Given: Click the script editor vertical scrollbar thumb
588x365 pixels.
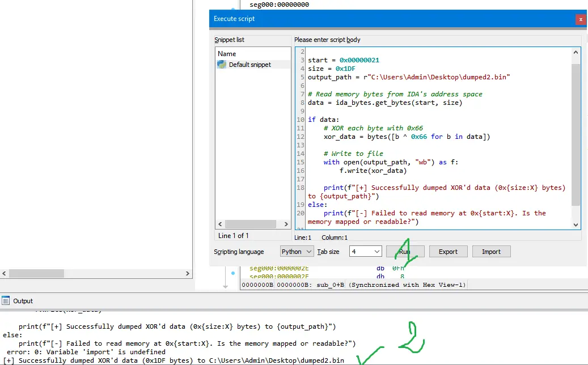Looking at the screenshot, I should pos(576,135).
